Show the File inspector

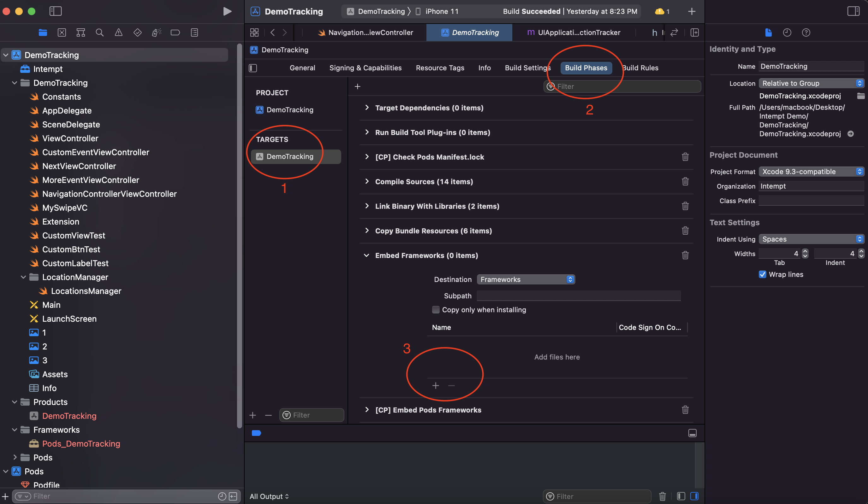768,33
